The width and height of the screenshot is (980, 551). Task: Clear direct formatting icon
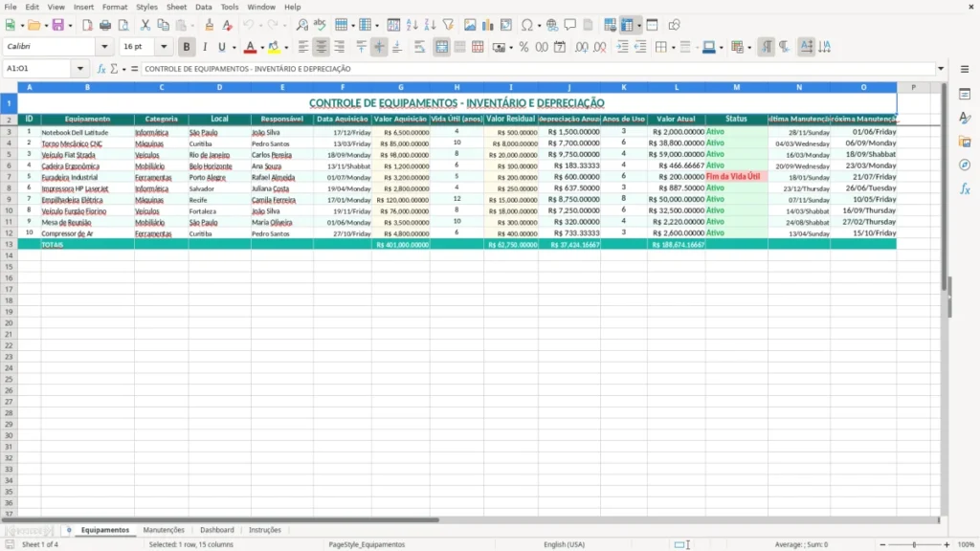coord(228,25)
